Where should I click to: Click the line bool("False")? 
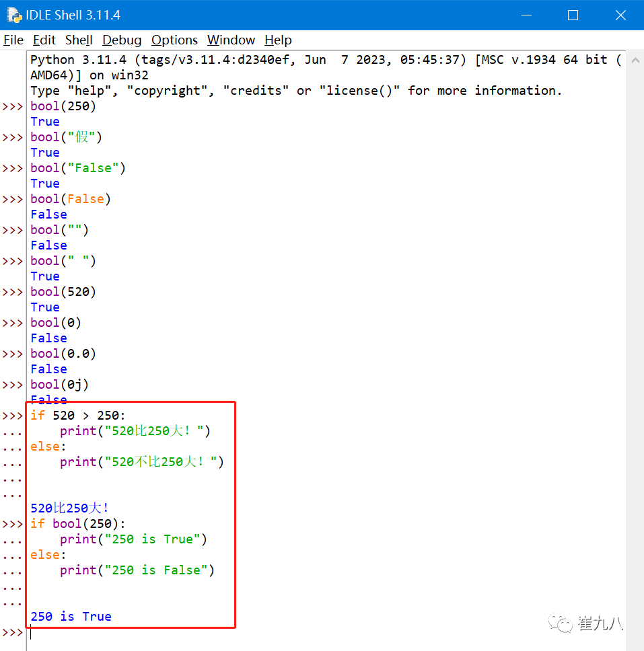pos(77,168)
